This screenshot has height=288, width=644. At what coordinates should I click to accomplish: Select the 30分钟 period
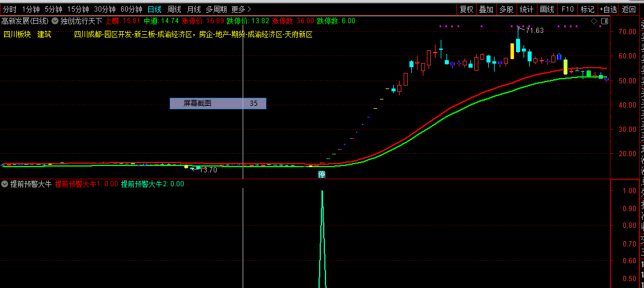click(x=105, y=9)
